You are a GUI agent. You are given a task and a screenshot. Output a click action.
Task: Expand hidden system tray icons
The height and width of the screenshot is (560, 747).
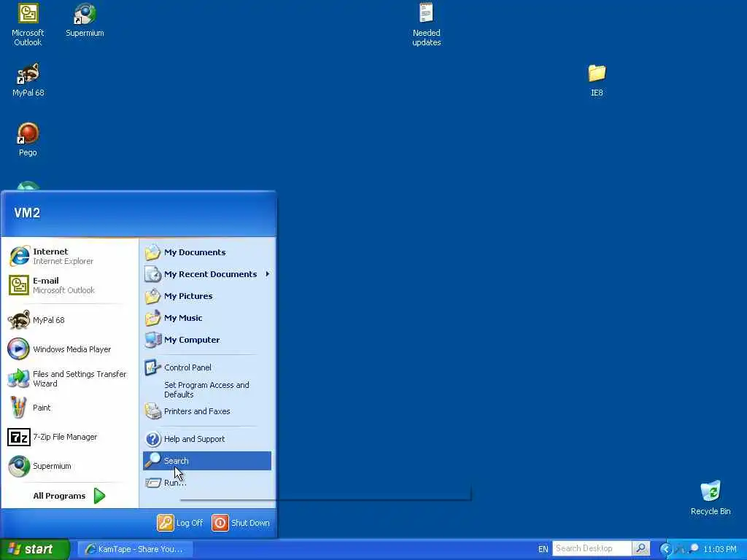(x=665, y=549)
